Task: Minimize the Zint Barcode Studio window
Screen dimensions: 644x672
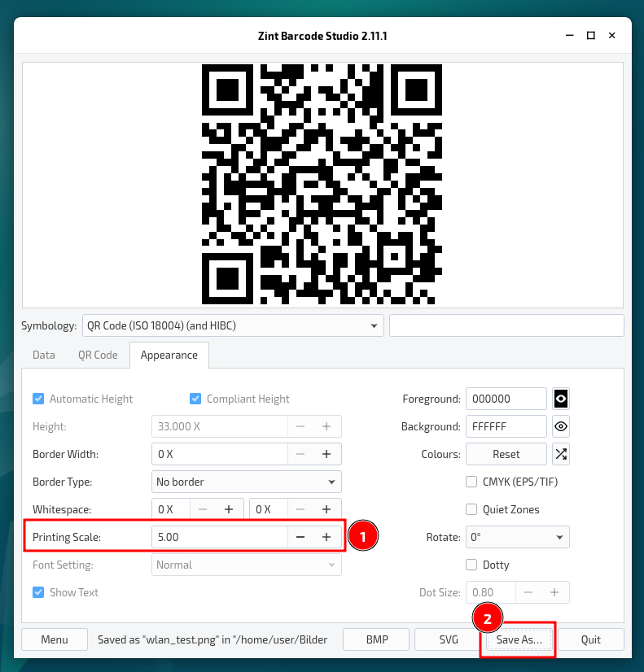Action: (x=569, y=36)
